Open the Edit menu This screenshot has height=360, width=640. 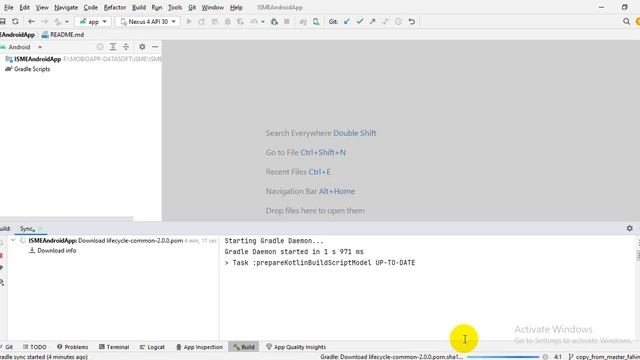tap(24, 7)
